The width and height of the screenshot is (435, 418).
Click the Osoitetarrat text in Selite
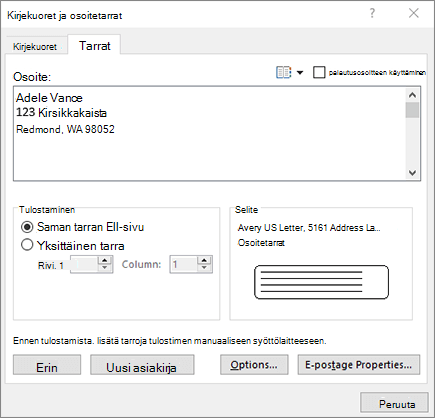pyautogui.click(x=261, y=243)
